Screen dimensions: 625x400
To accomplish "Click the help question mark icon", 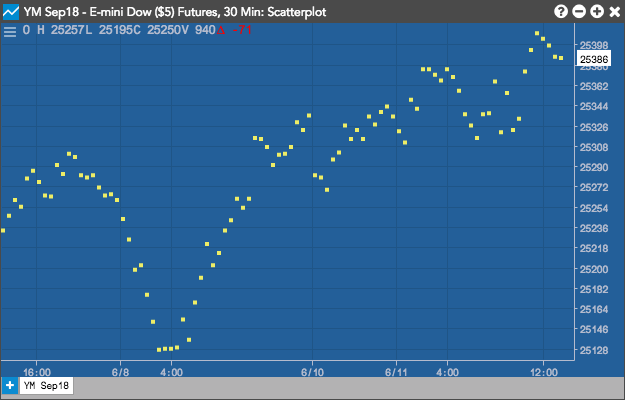I will tap(560, 12).
